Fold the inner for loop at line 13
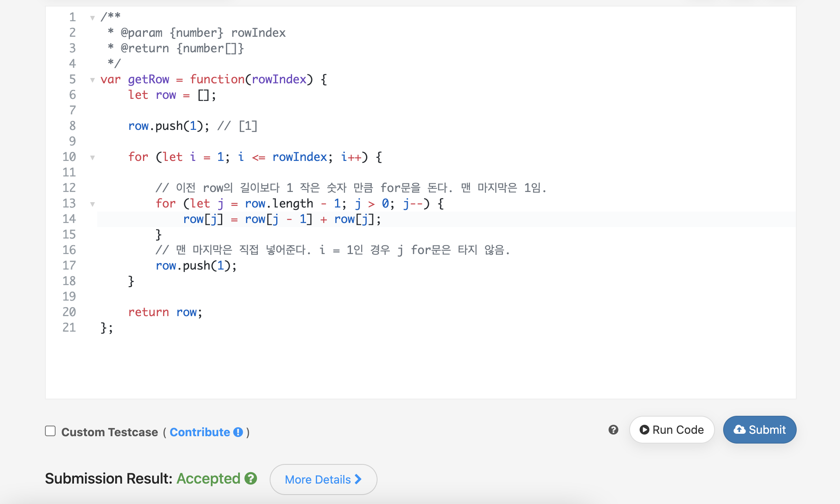The height and width of the screenshot is (504, 840). [x=92, y=204]
